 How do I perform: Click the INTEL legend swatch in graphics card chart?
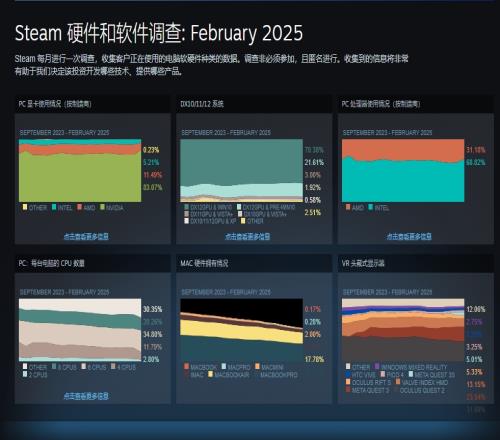click(54, 207)
